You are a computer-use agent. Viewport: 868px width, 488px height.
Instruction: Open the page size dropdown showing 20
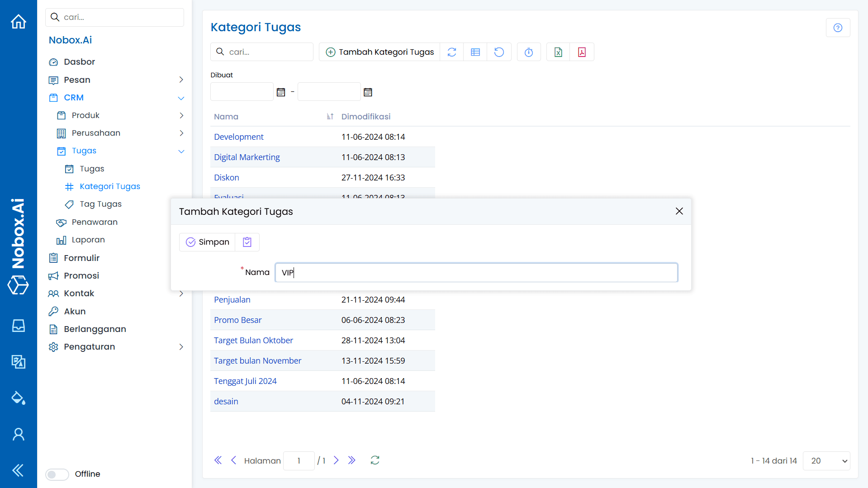coord(826,460)
